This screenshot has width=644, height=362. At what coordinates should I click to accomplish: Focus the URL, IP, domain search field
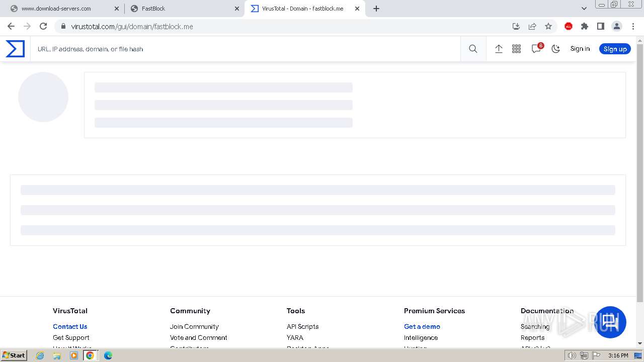point(246,49)
